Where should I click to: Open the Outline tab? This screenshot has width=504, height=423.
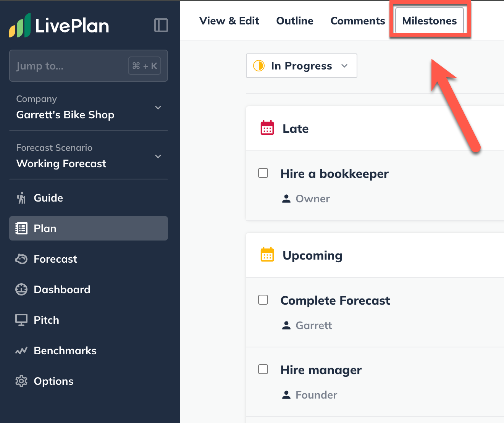click(295, 21)
